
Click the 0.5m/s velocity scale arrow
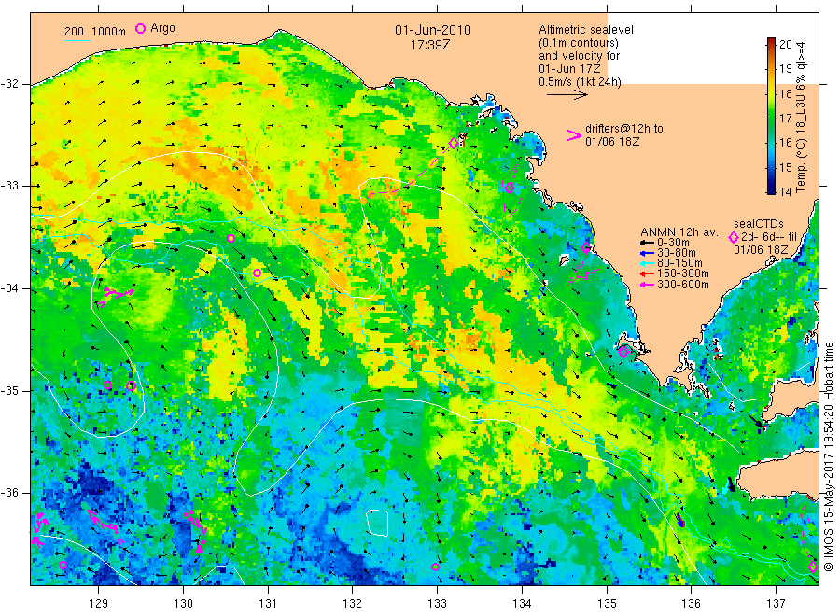[567, 95]
